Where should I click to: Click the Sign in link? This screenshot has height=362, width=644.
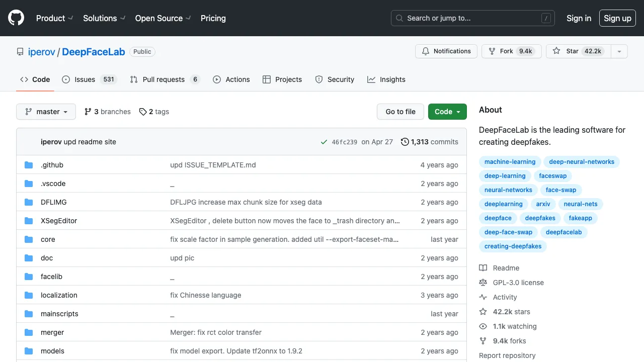[x=579, y=18]
